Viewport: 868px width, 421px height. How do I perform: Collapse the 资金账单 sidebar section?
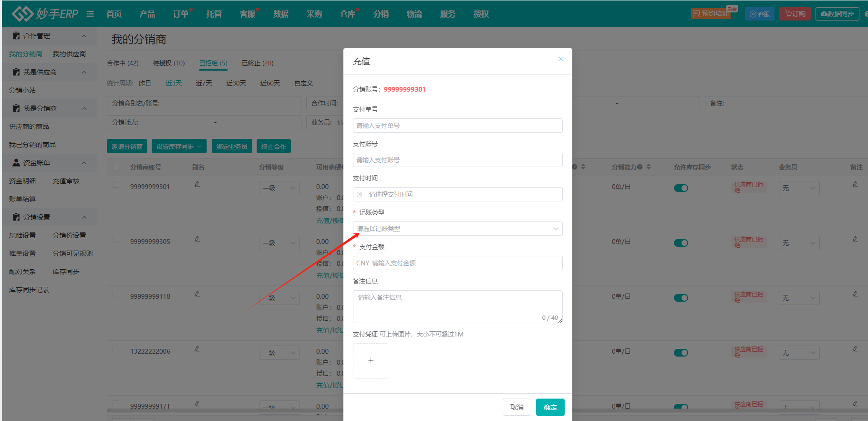84,163
